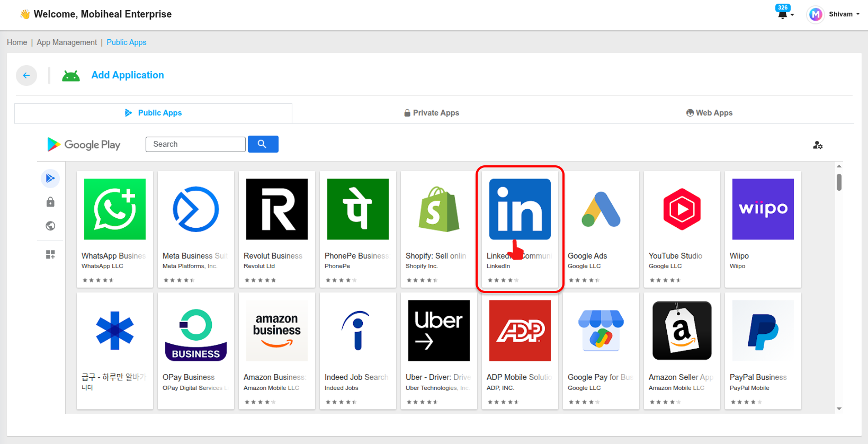Switch to the Web Apps tab

709,113
